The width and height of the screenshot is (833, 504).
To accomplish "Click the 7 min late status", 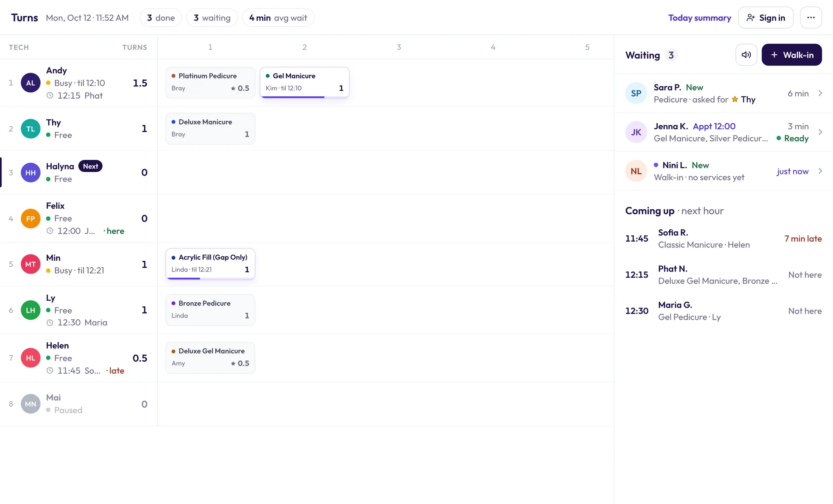I will [x=803, y=239].
